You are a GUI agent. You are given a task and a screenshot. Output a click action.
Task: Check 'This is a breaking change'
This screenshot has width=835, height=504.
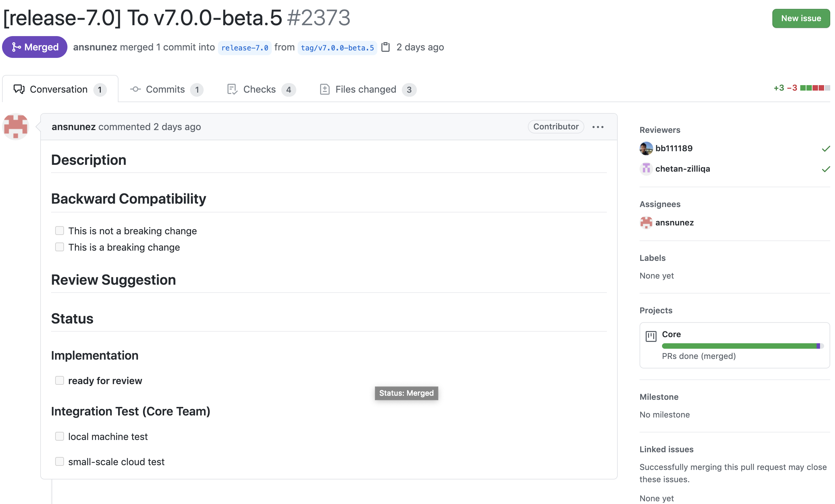tap(60, 247)
